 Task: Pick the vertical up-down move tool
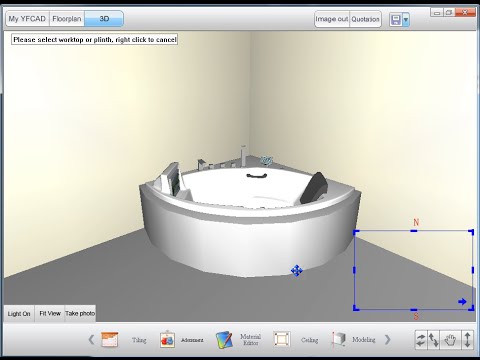coord(467,340)
